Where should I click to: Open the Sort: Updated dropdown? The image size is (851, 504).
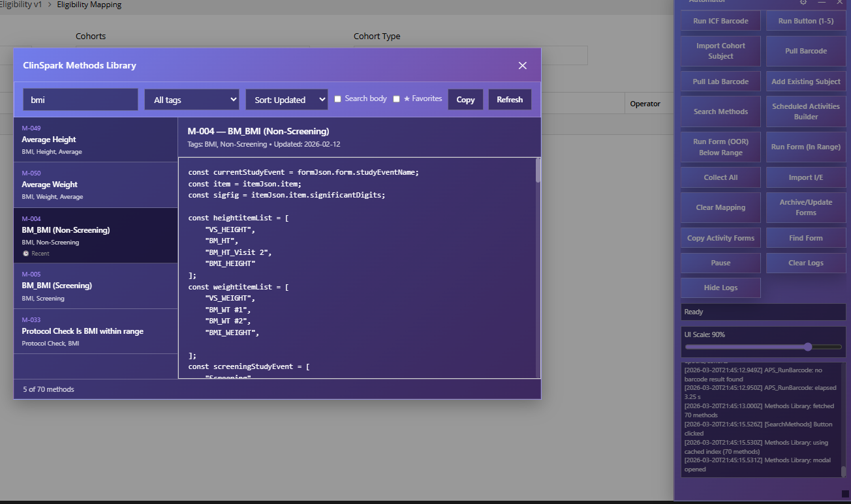(286, 100)
